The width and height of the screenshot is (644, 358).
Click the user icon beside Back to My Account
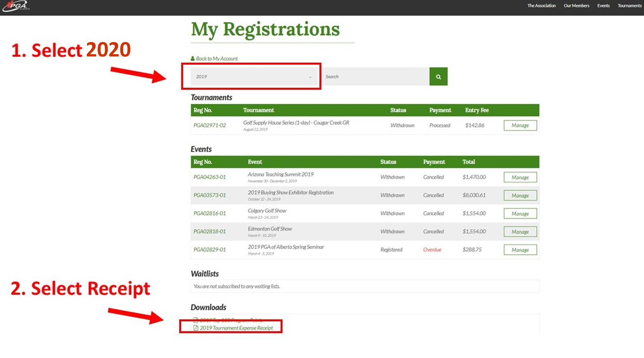[x=193, y=59]
